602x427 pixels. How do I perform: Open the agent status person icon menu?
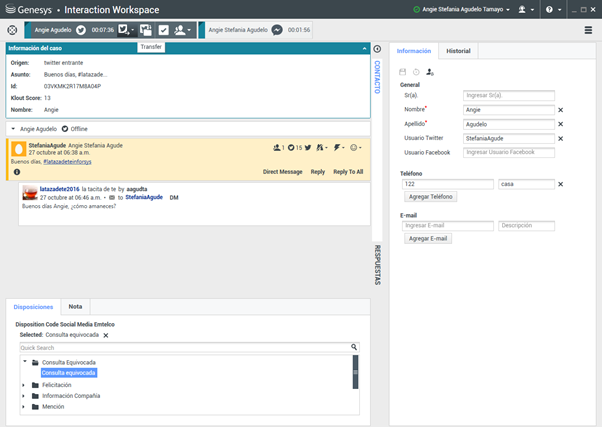coord(526,10)
